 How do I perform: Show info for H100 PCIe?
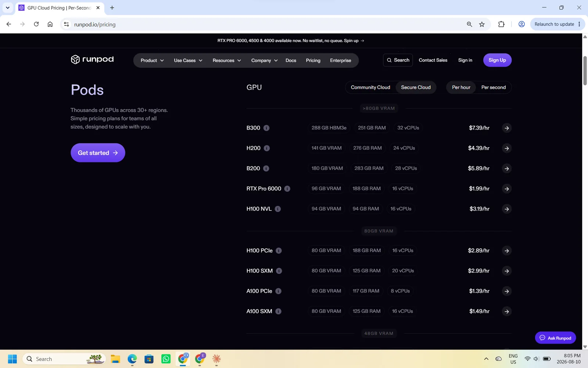coord(279,251)
